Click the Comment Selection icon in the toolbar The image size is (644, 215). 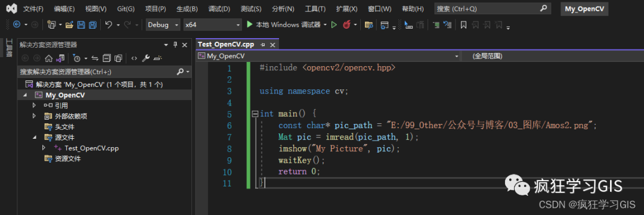pyautogui.click(x=436, y=25)
